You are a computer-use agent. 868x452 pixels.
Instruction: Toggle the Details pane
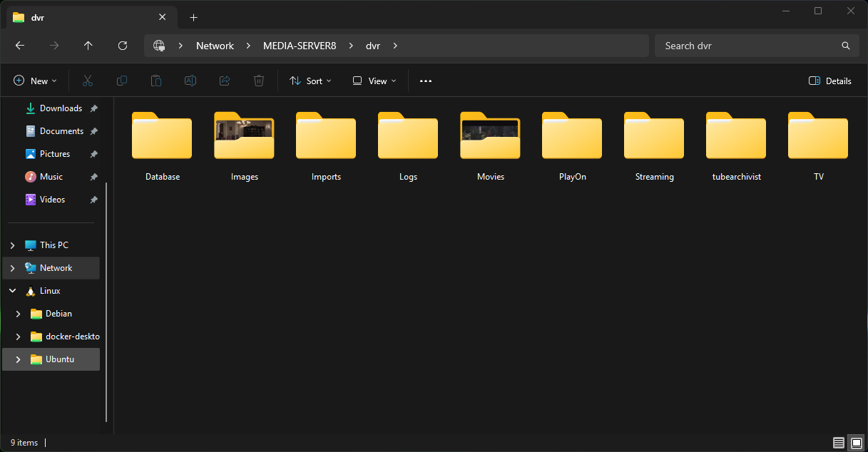point(830,81)
